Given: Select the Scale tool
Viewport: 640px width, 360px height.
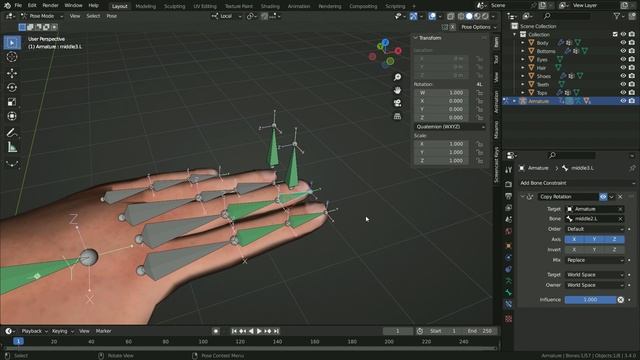Looking at the screenshot, I should (12, 102).
